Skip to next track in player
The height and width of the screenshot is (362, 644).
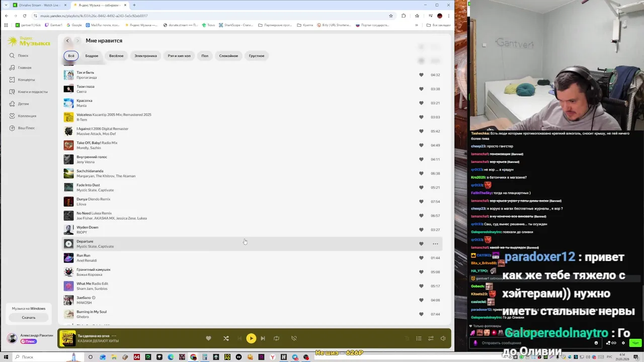pos(263,338)
